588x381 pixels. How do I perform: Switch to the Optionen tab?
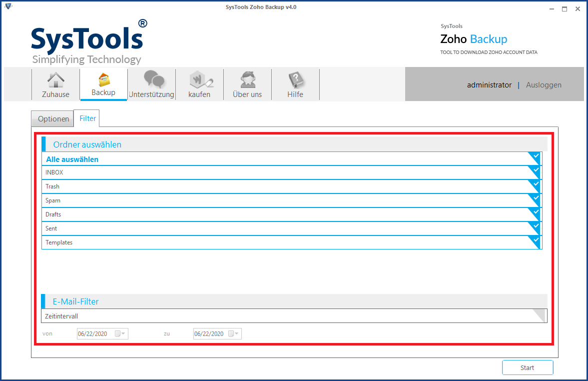click(52, 119)
